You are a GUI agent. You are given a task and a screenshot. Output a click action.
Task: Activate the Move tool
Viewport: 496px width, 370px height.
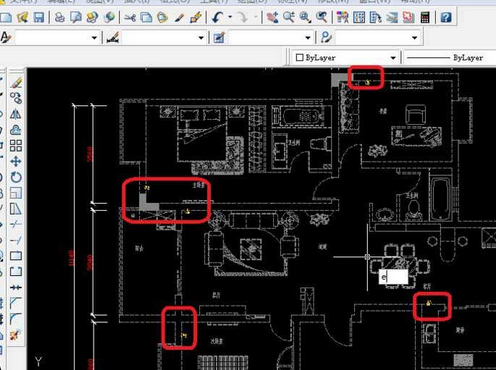[x=16, y=162]
